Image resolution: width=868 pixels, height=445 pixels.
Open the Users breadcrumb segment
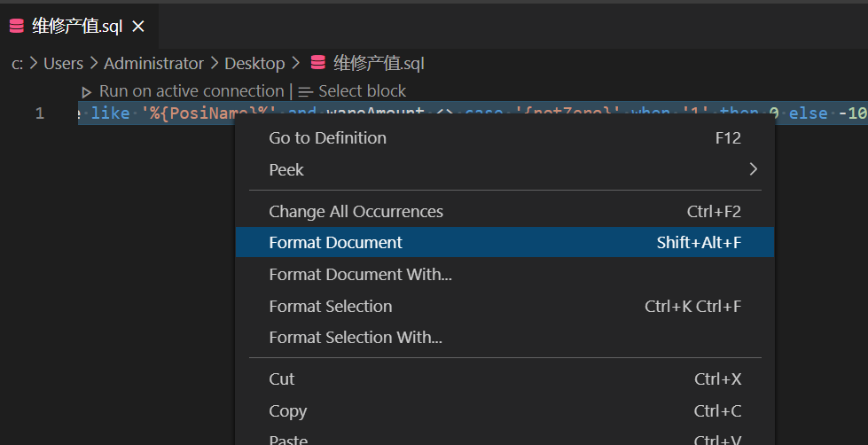tap(63, 64)
